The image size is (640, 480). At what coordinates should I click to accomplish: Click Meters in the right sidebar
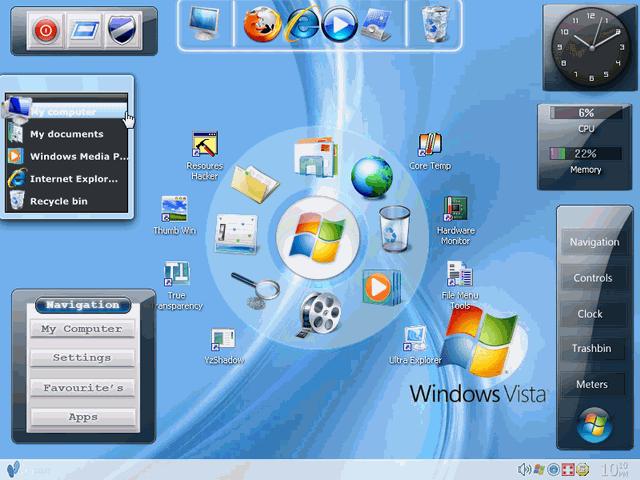(x=594, y=384)
